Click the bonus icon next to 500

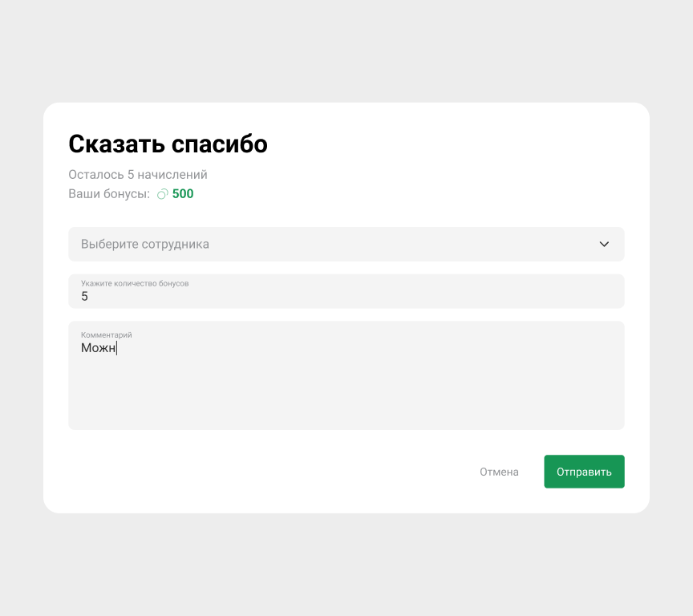tap(162, 193)
